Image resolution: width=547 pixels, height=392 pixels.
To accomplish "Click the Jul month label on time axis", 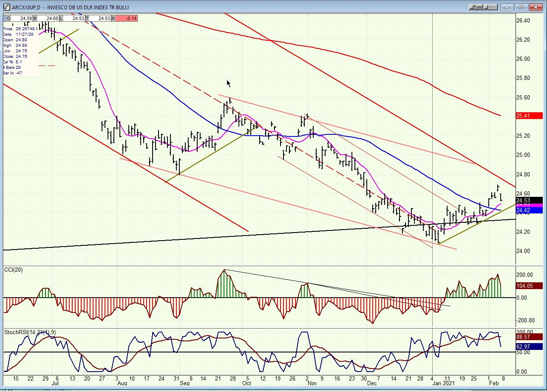I will pos(55,383).
